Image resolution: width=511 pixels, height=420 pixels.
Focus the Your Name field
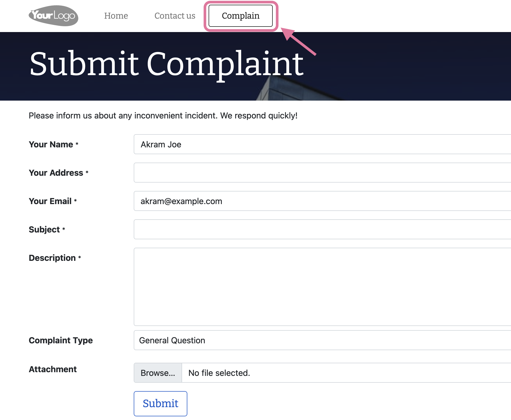tap(322, 144)
